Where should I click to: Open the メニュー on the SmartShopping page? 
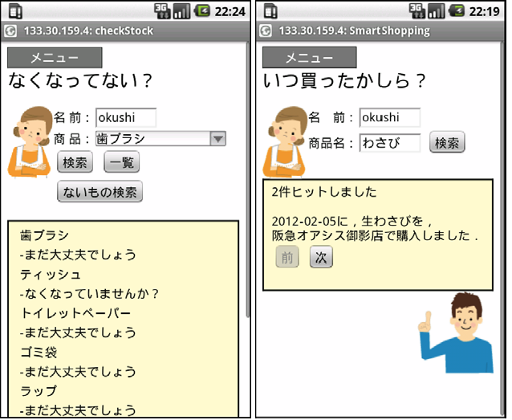tap(310, 58)
